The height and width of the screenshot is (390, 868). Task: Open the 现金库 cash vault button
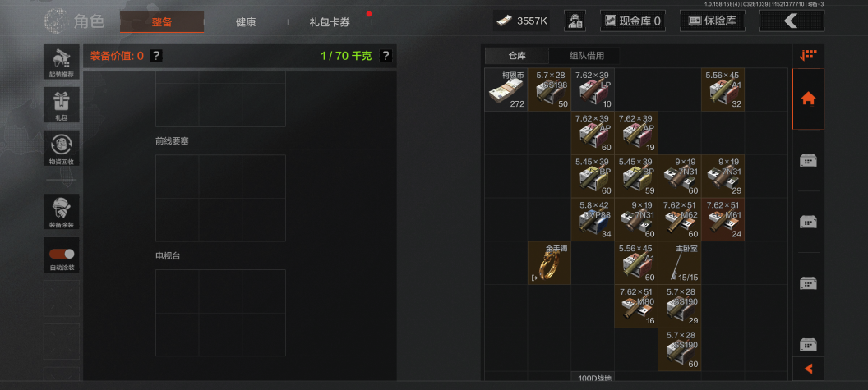633,21
